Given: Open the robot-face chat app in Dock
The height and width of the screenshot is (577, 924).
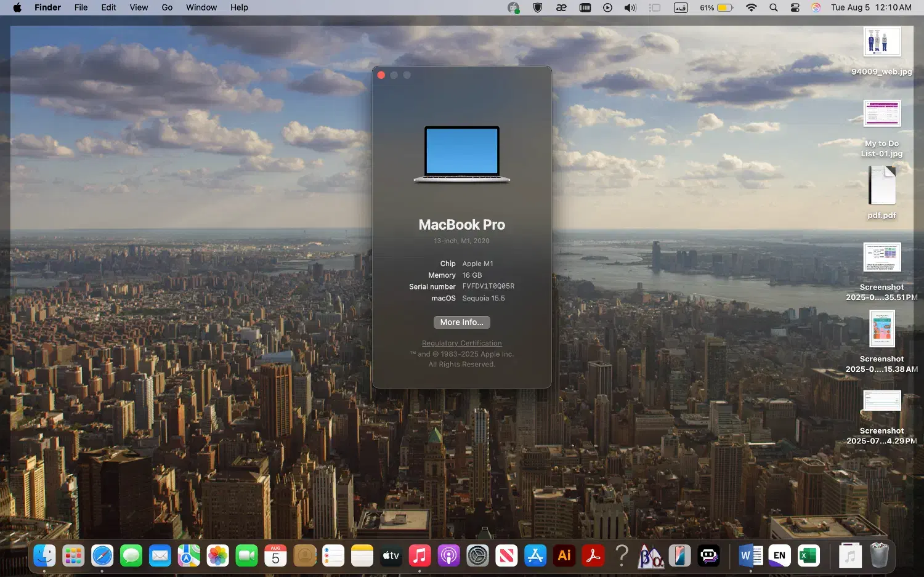Looking at the screenshot, I should point(708,556).
